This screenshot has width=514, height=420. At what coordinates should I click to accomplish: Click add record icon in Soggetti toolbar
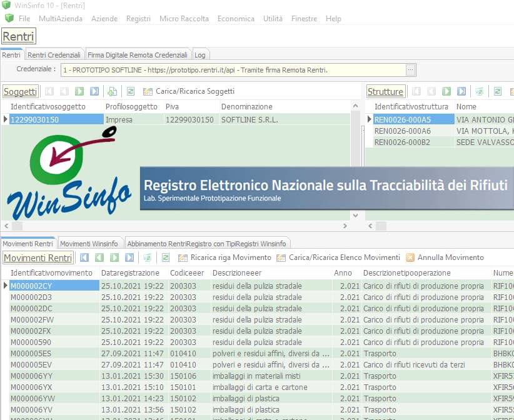click(x=113, y=91)
